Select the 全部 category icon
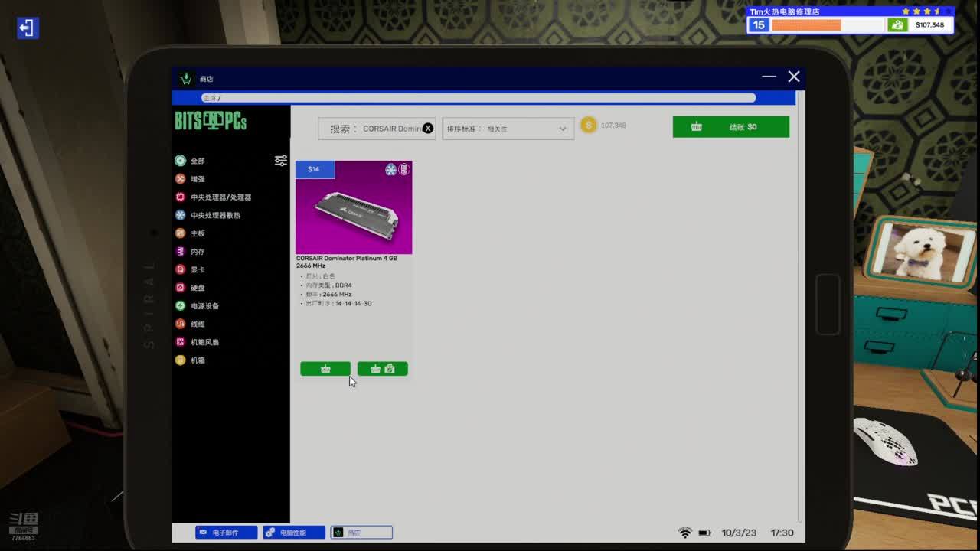This screenshot has width=980, height=551. (180, 161)
